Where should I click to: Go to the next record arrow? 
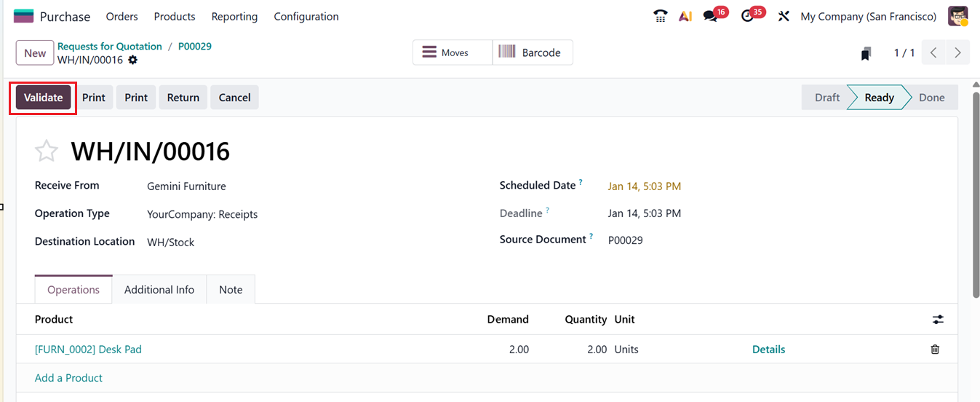[957, 52]
